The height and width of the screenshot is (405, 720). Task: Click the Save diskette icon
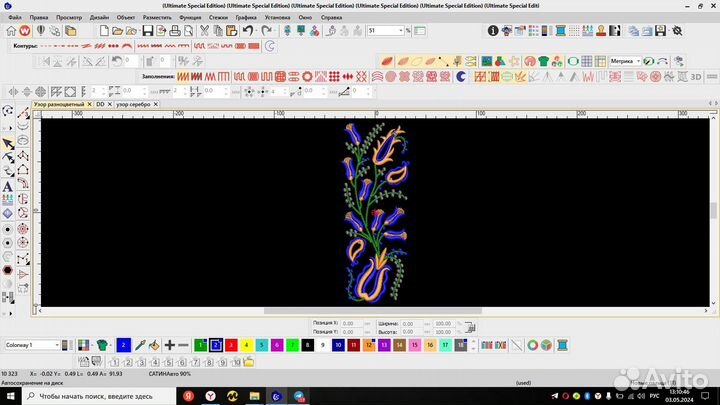click(147, 31)
